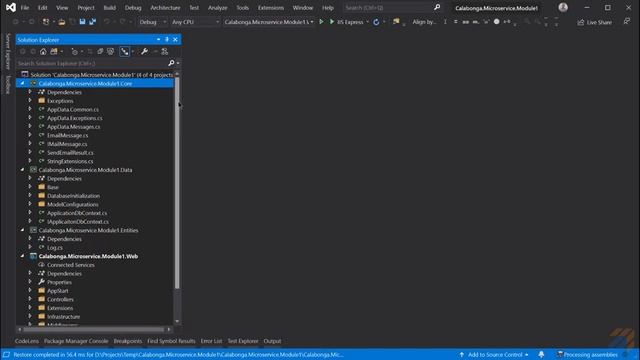Click the notifications bell in status bar

tap(541, 354)
